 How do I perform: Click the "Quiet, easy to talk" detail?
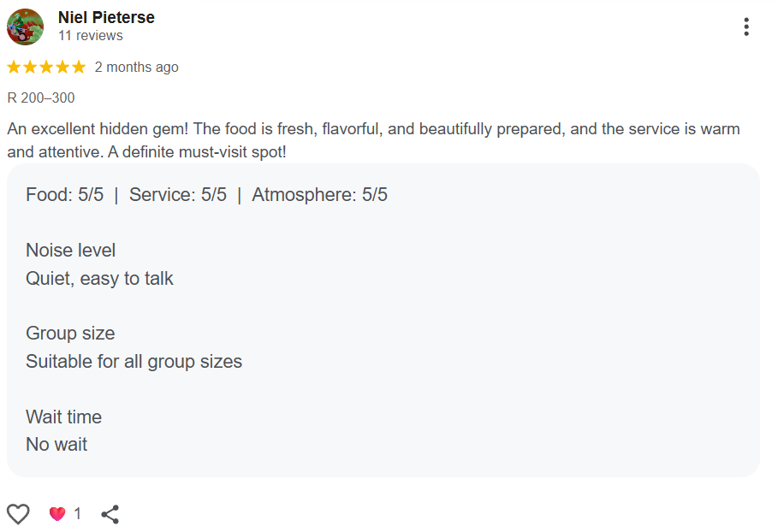pyautogui.click(x=99, y=278)
